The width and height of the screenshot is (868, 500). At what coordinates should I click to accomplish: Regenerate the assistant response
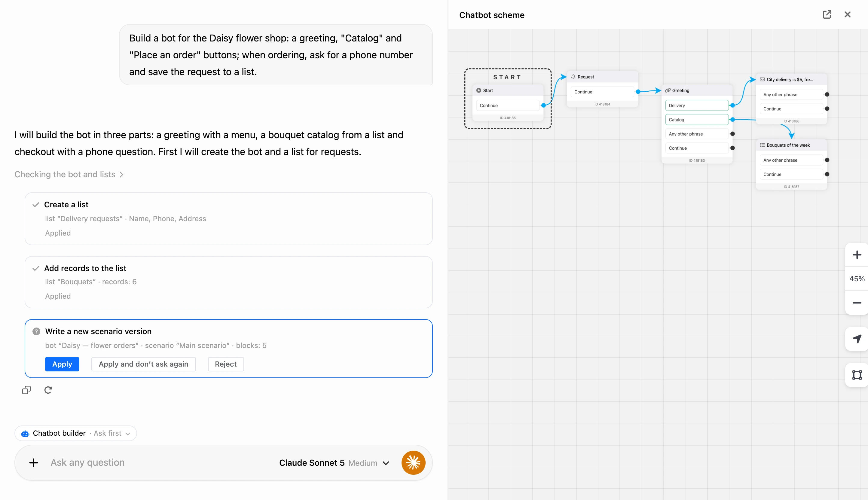48,390
